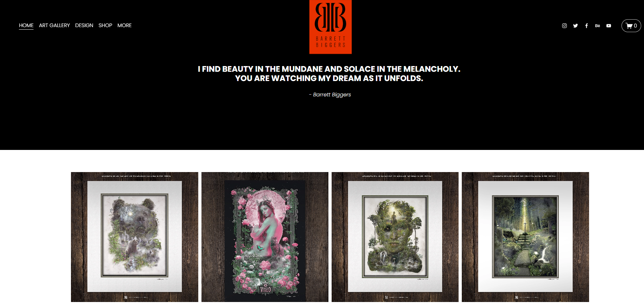Expand the SHOP menu
644x307 pixels.
[x=105, y=25]
